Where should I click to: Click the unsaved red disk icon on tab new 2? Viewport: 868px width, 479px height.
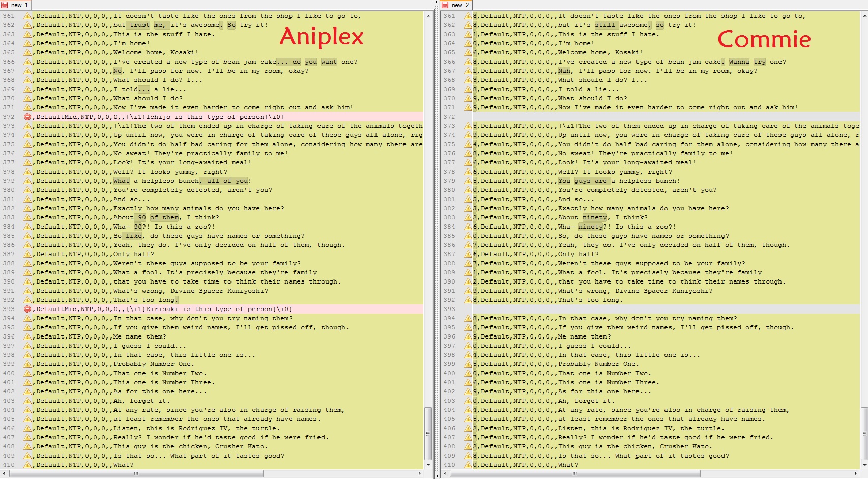445,5
